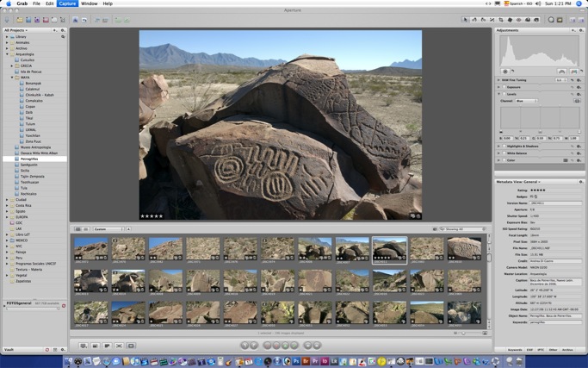588x368 pixels.
Task: Open the Metadata View General dropdown
Action: point(518,182)
